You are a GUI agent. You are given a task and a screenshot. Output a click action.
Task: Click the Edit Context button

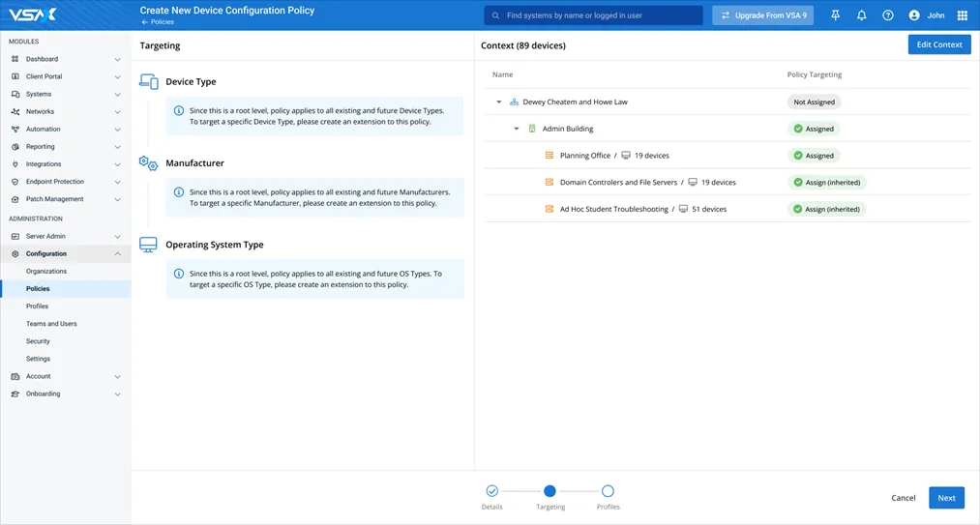click(938, 44)
